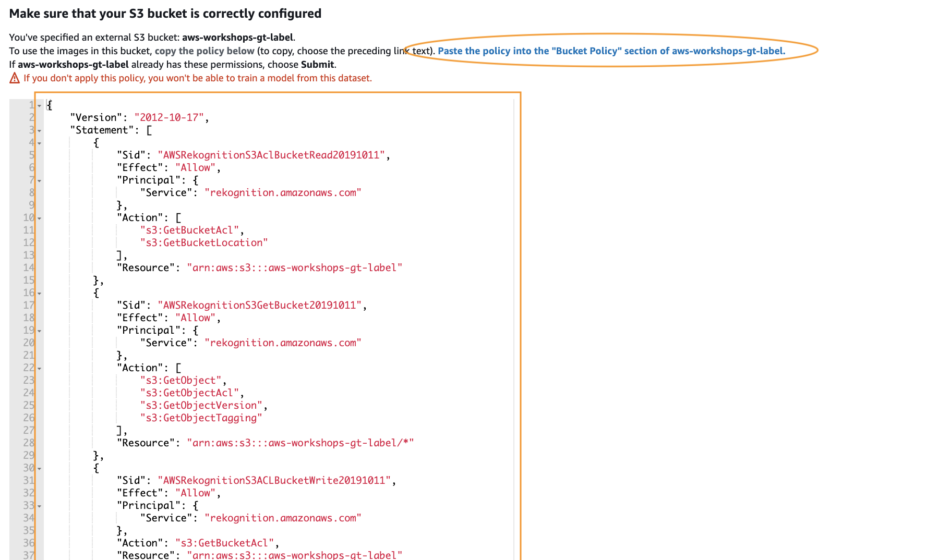Toggle the fold arrow at line 16
Screen dimensions: 938x560
(39, 293)
